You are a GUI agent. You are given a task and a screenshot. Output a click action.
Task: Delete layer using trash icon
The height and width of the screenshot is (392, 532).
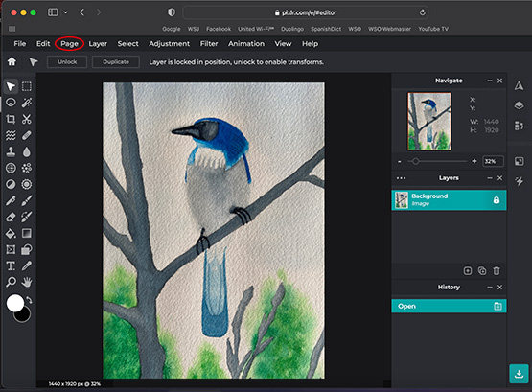[497, 270]
